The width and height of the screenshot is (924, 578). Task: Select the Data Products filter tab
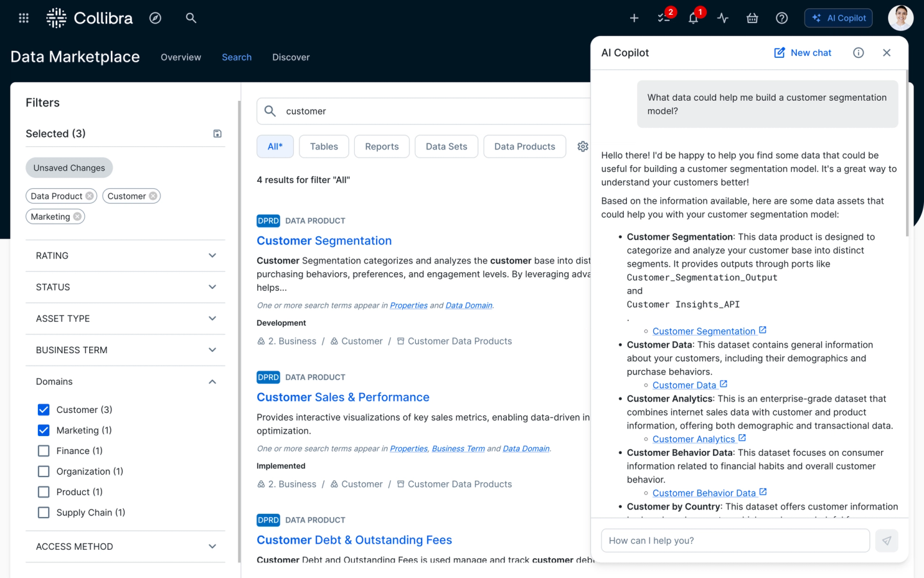click(524, 146)
